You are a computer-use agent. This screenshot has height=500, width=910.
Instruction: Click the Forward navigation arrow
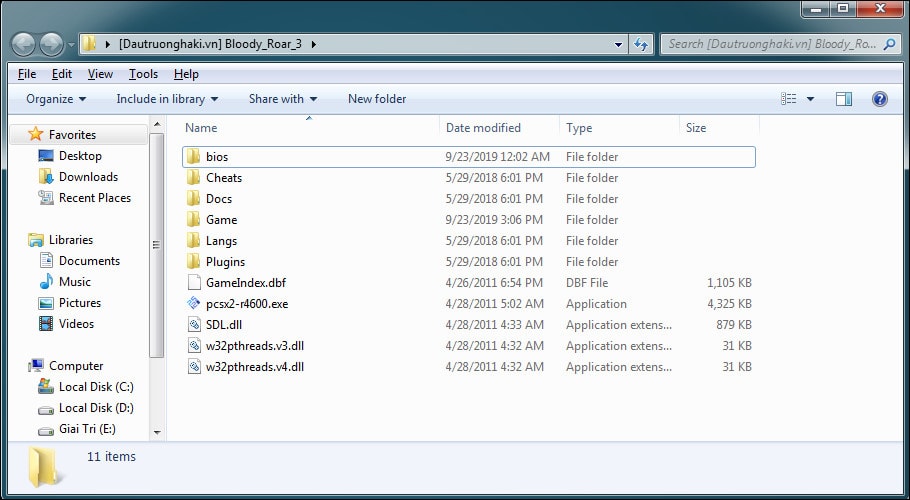(51, 44)
